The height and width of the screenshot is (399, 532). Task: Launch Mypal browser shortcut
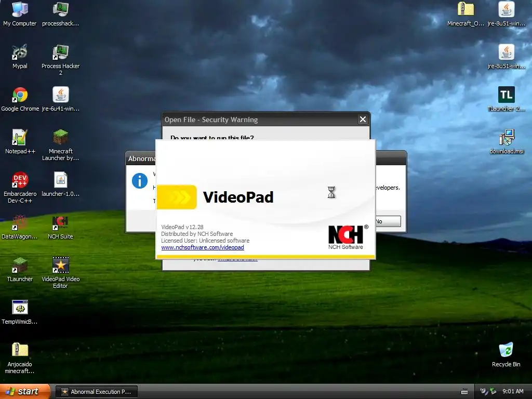(x=20, y=56)
